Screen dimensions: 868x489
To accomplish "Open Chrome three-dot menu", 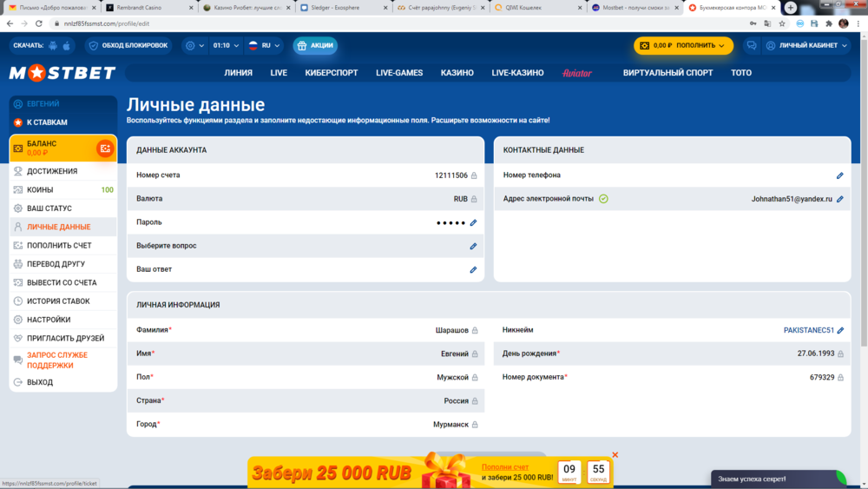I will click(858, 23).
